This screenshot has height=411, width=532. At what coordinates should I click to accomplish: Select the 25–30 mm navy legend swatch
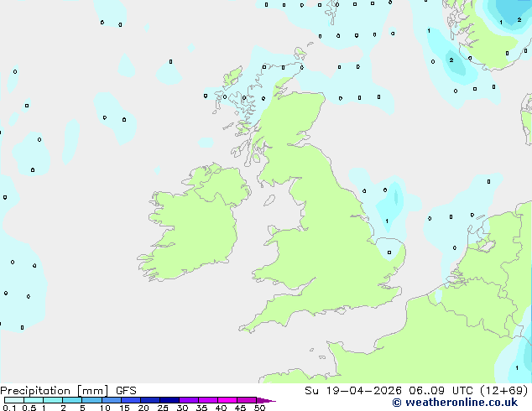(169, 400)
